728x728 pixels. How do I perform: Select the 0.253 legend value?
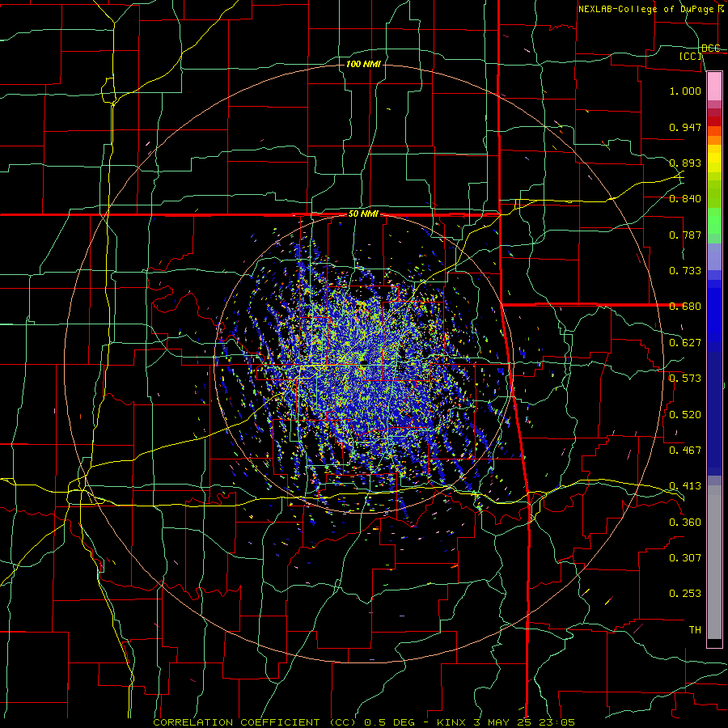point(685,594)
